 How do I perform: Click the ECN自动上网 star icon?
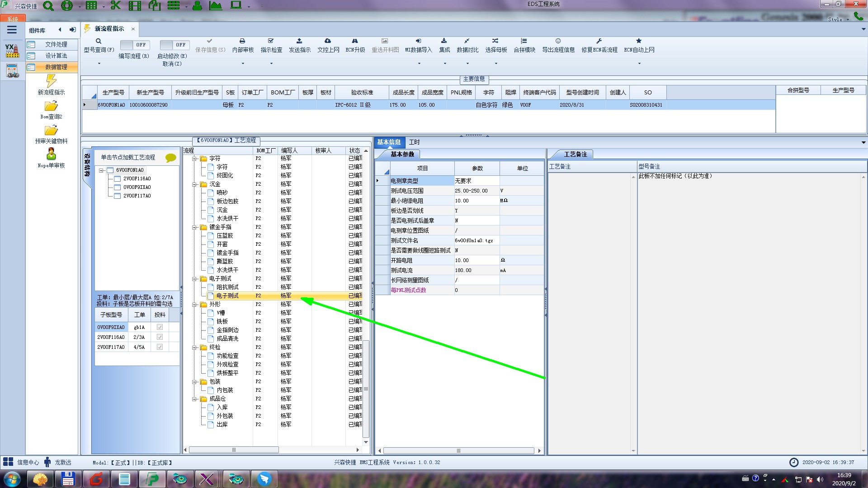(x=638, y=41)
